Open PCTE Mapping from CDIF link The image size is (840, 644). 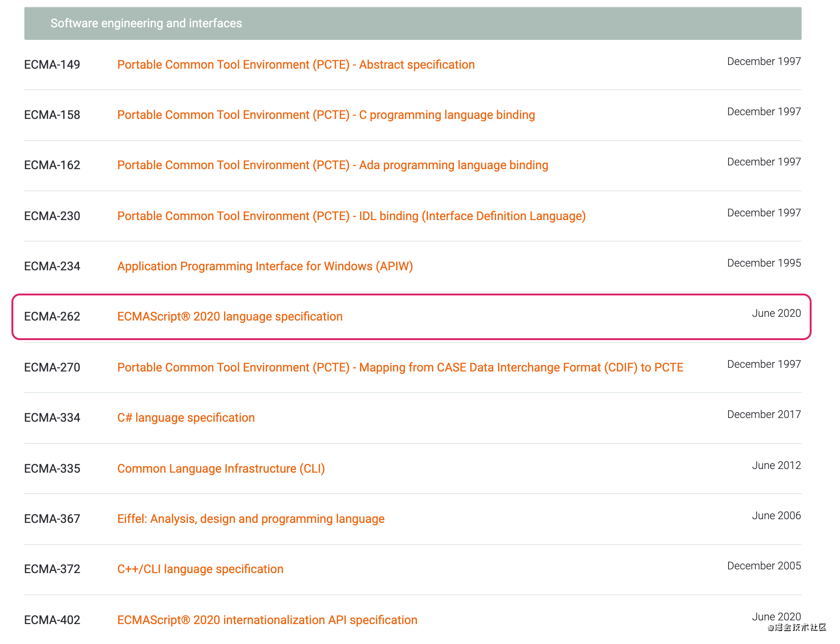(x=400, y=367)
